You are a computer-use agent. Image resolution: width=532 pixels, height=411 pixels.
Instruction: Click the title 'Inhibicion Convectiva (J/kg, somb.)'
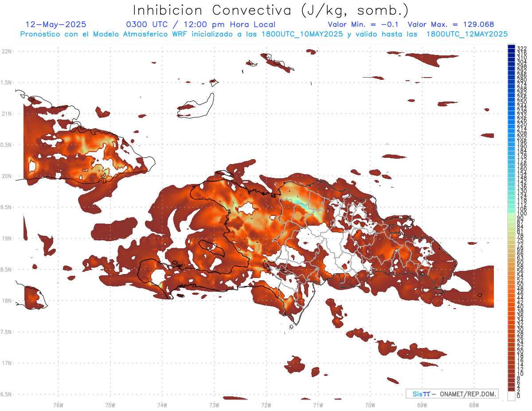pos(271,10)
